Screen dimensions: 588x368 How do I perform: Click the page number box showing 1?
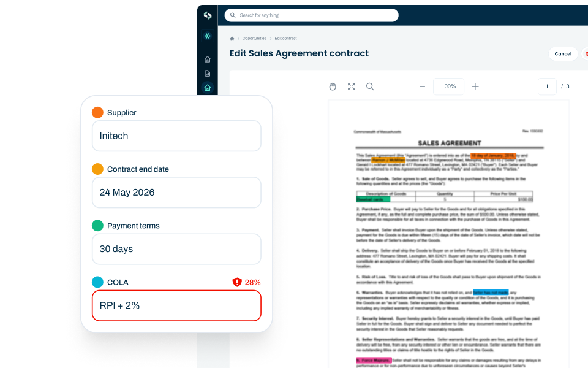(547, 86)
